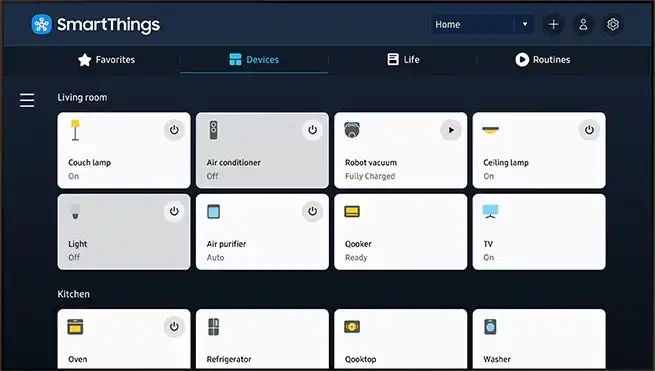Click the Living room section heading
The image size is (655, 371).
[x=82, y=98]
